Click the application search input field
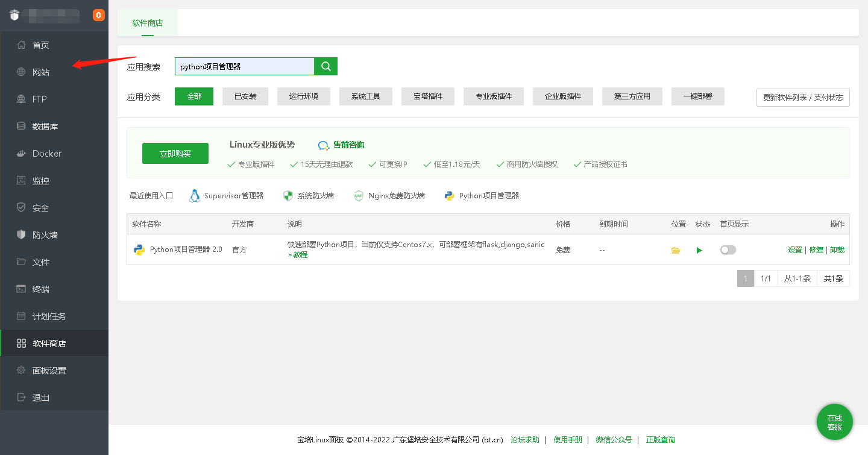Screen dimensions: 868x455 coord(244,66)
